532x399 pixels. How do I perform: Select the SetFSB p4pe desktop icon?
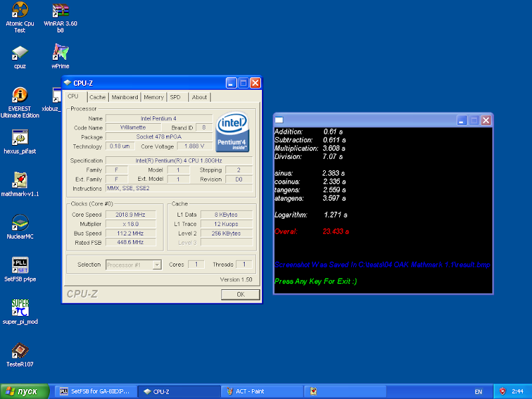coord(20,270)
